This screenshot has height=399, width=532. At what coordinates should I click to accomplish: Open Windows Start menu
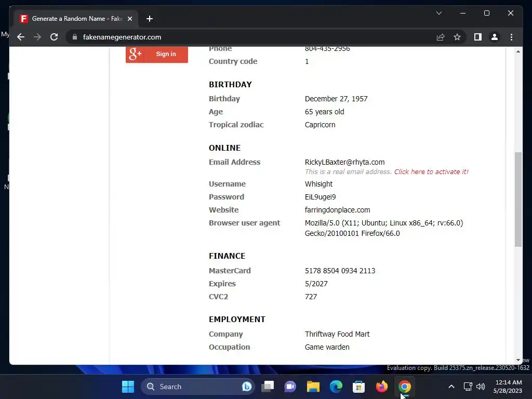click(128, 387)
